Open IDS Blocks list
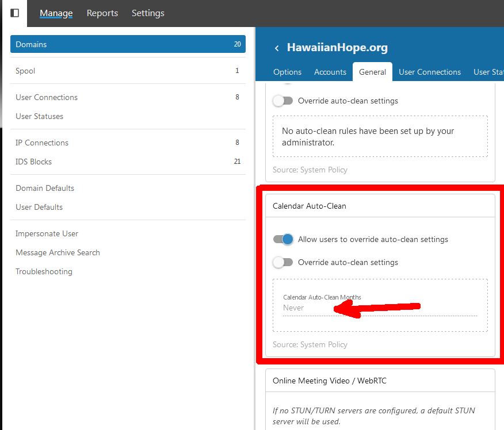 pyautogui.click(x=33, y=162)
